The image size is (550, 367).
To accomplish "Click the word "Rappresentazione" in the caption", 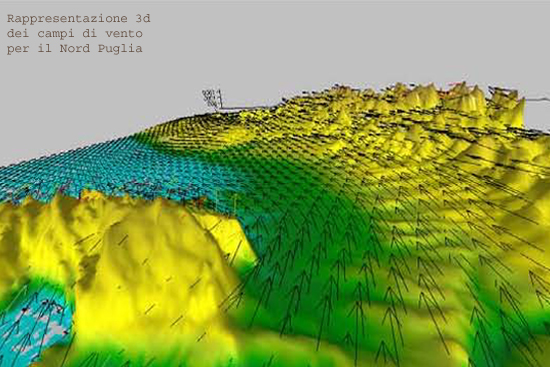I will (67, 19).
